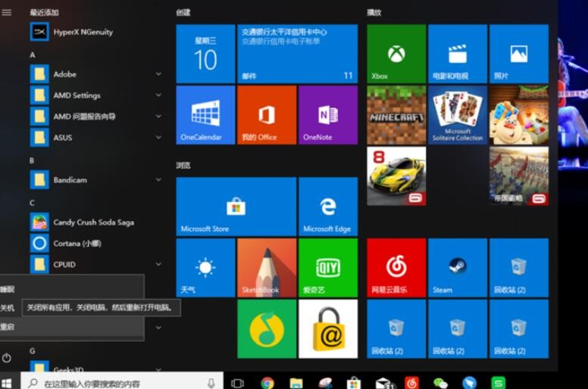Screen dimensions: 588x389
Task: Open the Steam tile
Action: [x=458, y=268]
